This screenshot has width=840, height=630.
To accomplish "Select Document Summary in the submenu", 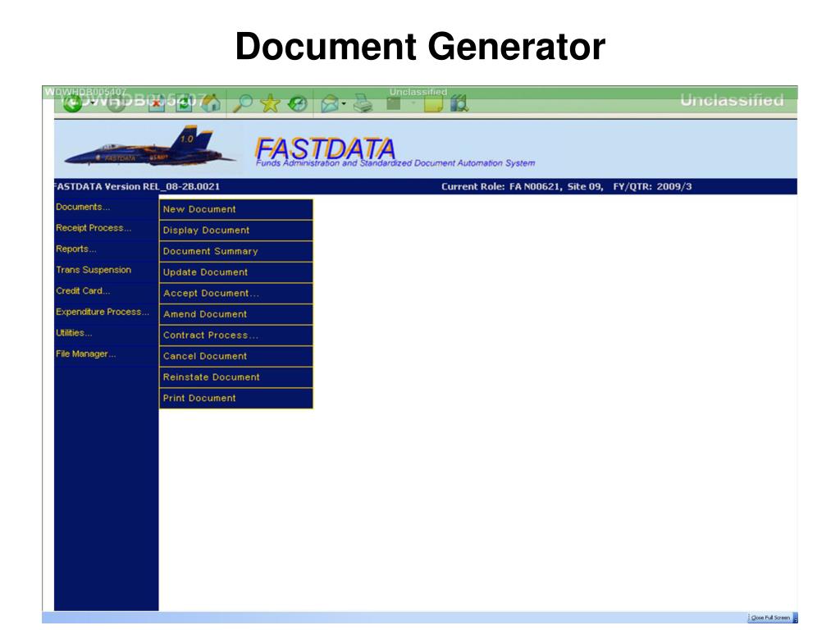I will (236, 251).
